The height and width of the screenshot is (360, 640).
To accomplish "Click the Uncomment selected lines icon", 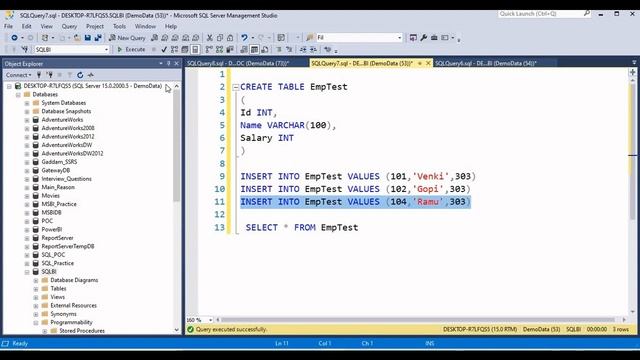I will 289,49.
